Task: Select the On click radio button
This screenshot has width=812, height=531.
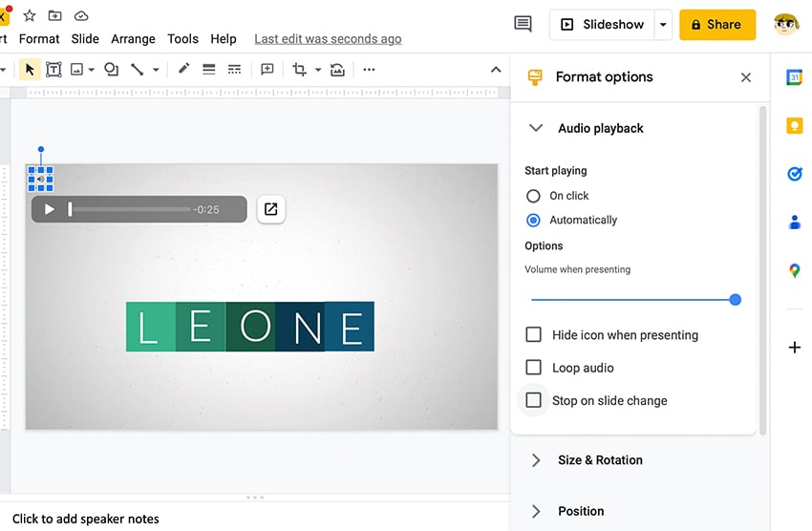Action: coord(533,196)
